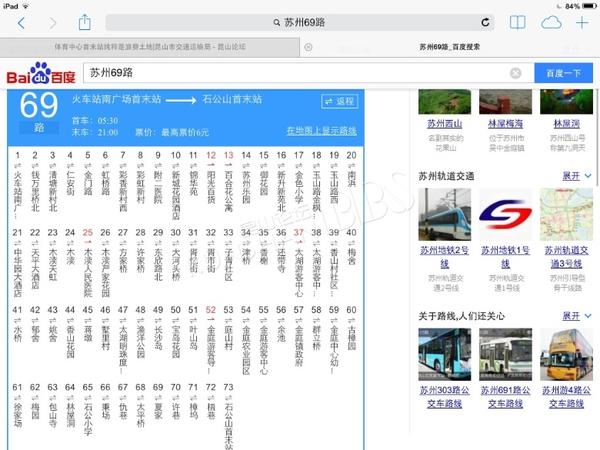Clear the Baidu search box text
This screenshot has width=600, height=450.
click(x=516, y=73)
